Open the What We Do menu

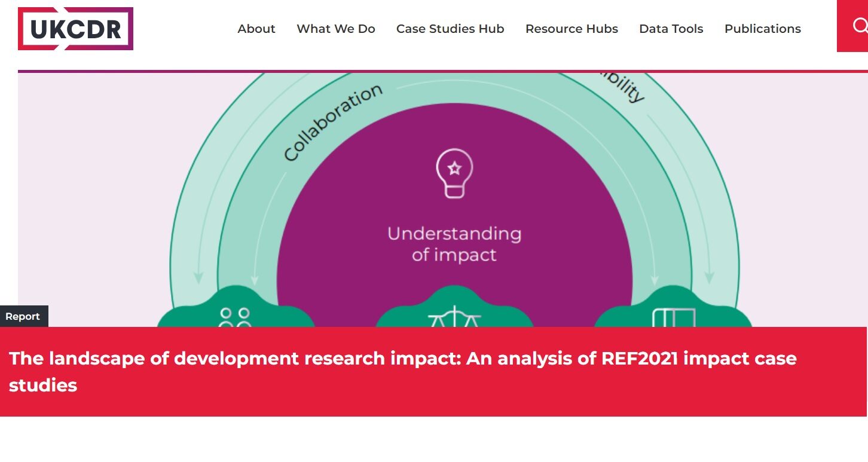(x=336, y=29)
